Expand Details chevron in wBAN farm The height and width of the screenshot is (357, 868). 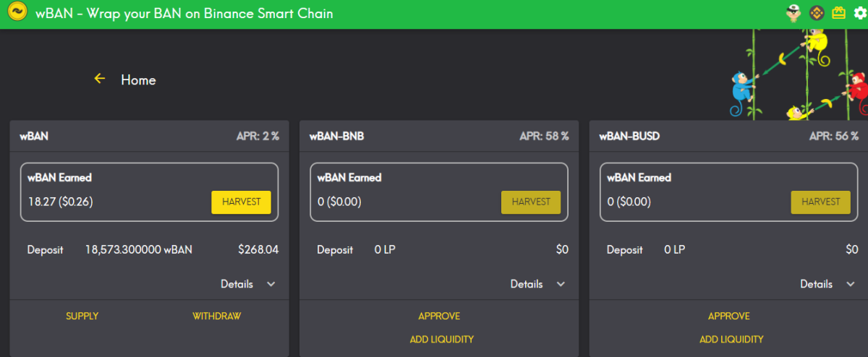click(x=271, y=284)
